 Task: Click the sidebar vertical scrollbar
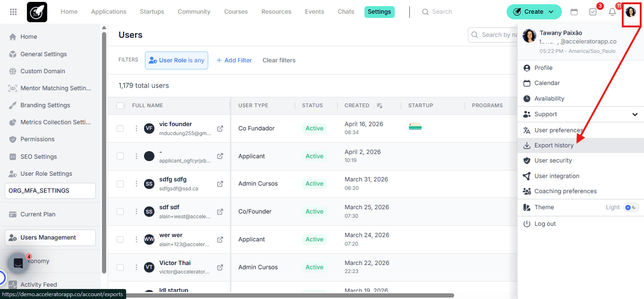click(104, 153)
